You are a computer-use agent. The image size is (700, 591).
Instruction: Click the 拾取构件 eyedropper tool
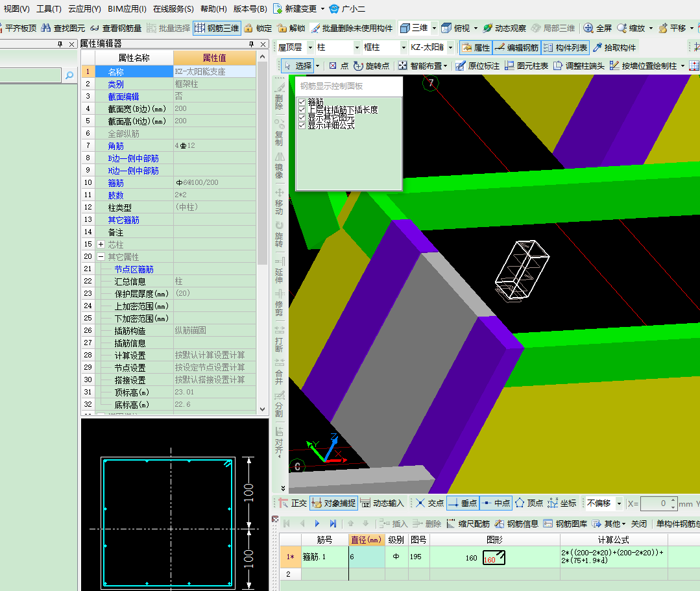point(614,47)
